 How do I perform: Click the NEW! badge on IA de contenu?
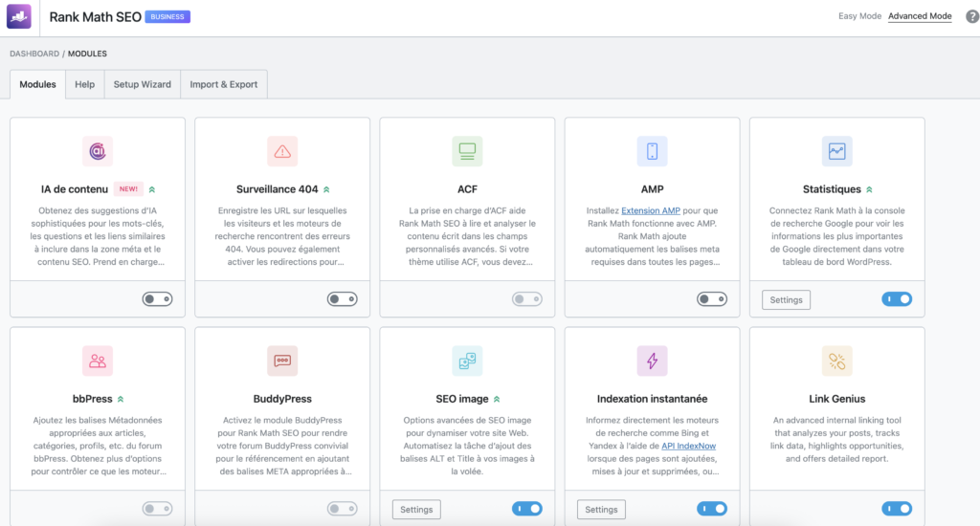point(129,188)
